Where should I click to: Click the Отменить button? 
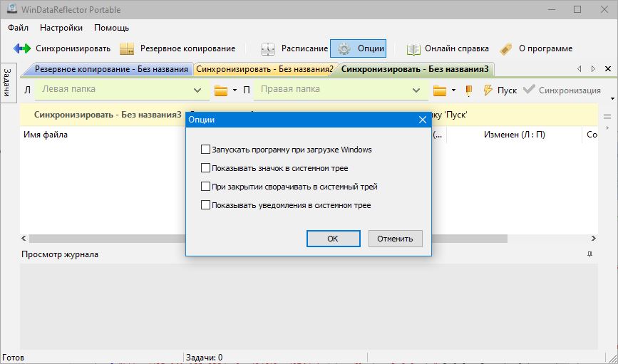point(396,239)
